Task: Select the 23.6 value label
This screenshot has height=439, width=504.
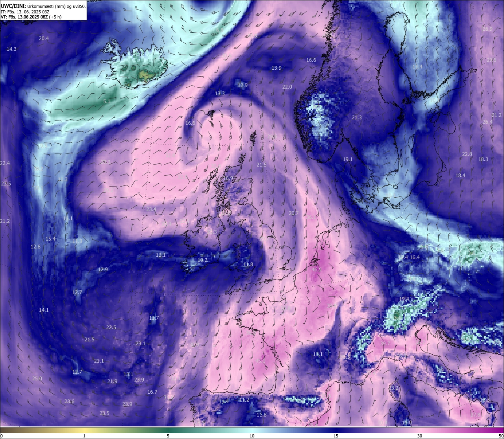Action: coord(69,402)
